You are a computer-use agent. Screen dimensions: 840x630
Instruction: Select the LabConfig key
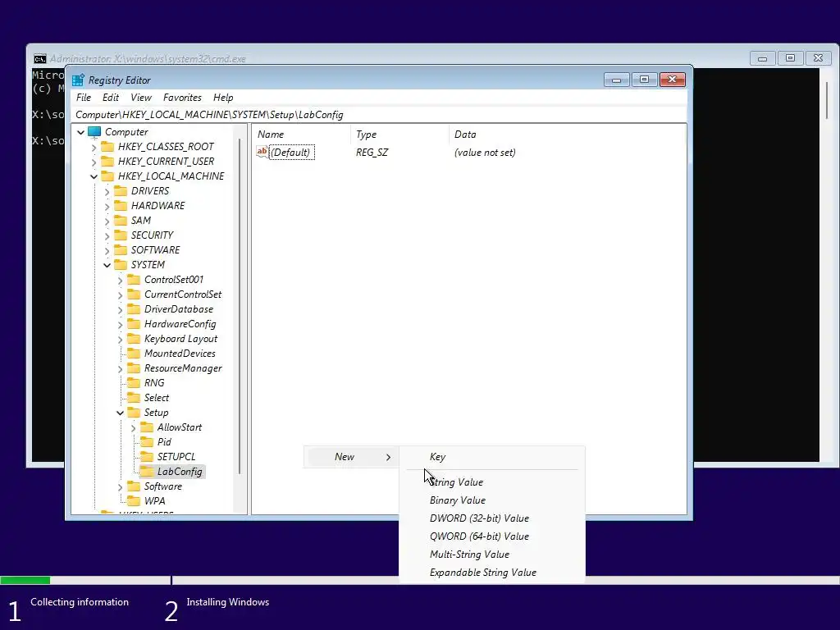pos(180,472)
